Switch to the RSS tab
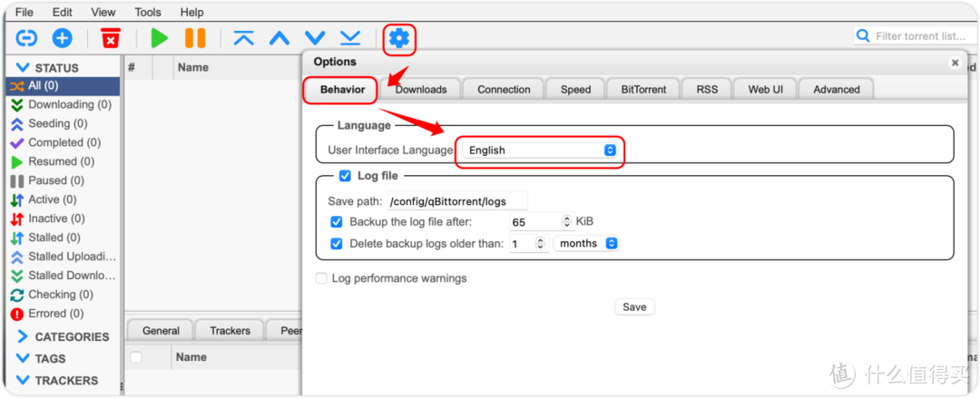Image resolution: width=980 pixels, height=398 pixels. pyautogui.click(x=707, y=90)
